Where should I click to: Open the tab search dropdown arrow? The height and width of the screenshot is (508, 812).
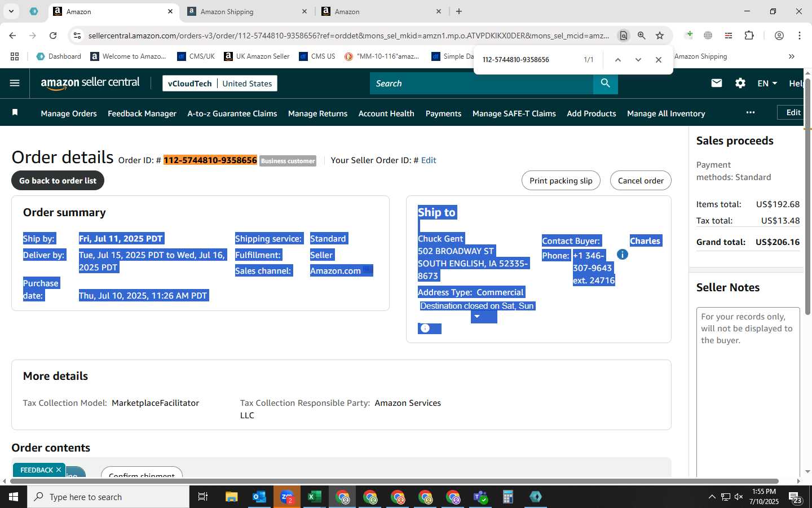click(11, 11)
